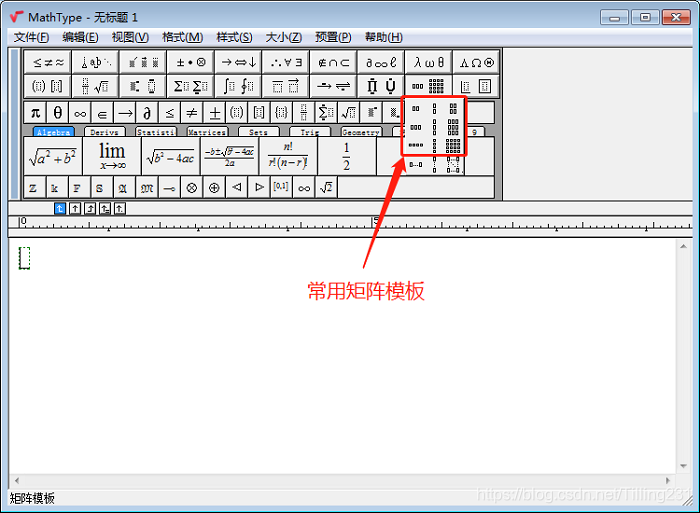The image size is (700, 513).
Task: Open the matrix templates palette
Action: pyautogui.click(x=429, y=86)
